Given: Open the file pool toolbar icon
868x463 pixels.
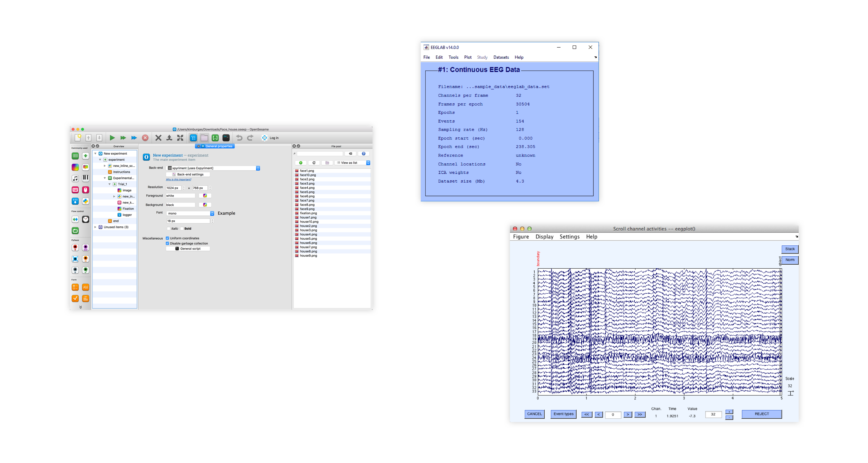Looking at the screenshot, I should 204,138.
